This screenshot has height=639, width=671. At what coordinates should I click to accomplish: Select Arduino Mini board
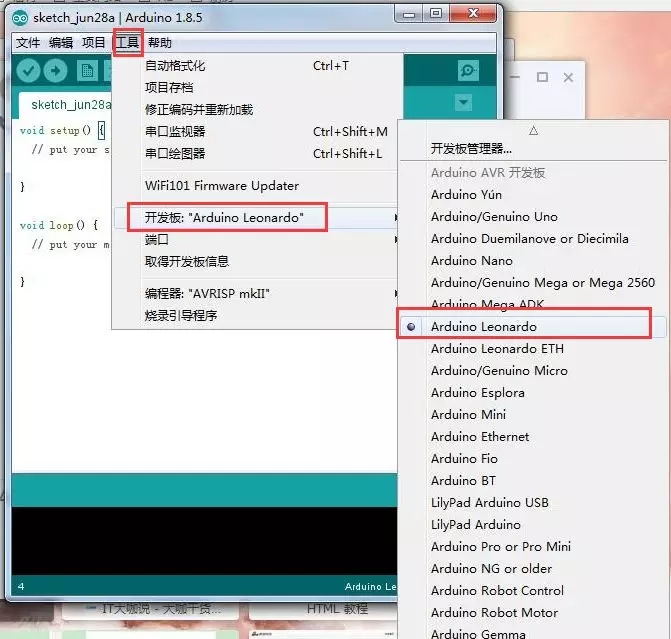click(x=533, y=415)
